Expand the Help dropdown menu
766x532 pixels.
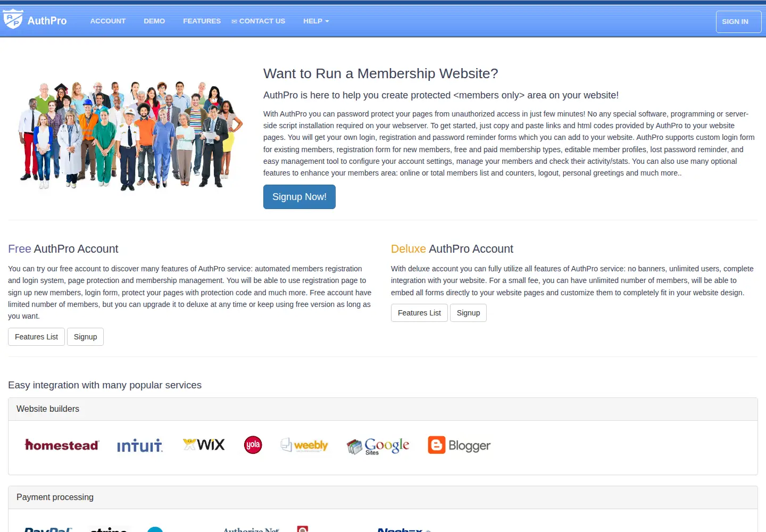click(316, 21)
